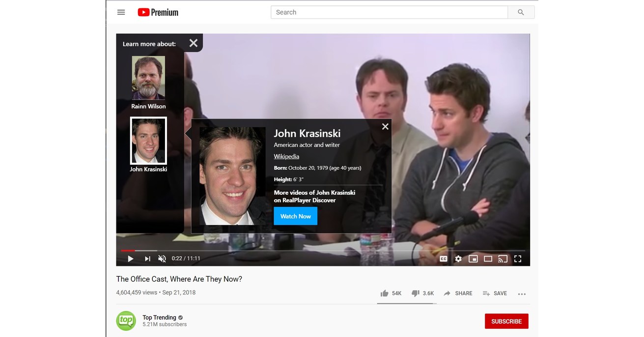
Task: Close the John Krasinski info card
Action: 385,127
